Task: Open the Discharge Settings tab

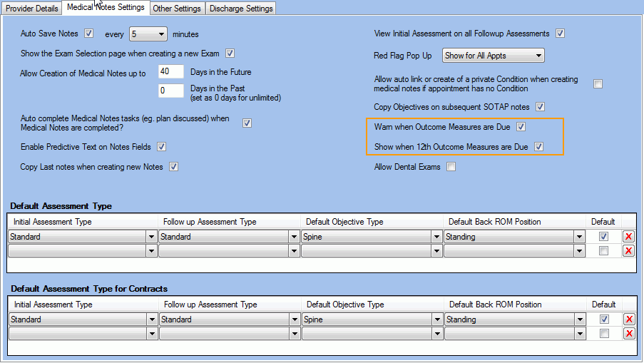Action: click(x=240, y=9)
